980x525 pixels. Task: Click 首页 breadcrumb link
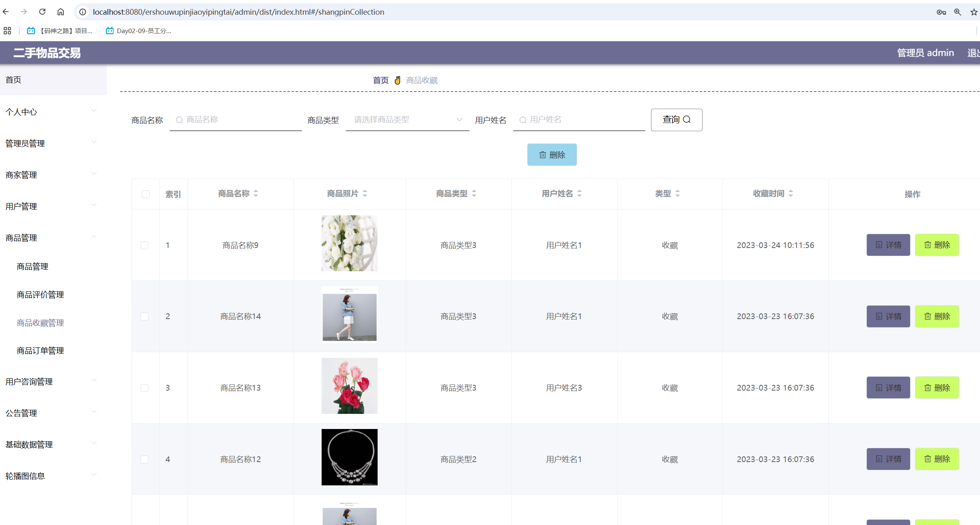point(380,80)
